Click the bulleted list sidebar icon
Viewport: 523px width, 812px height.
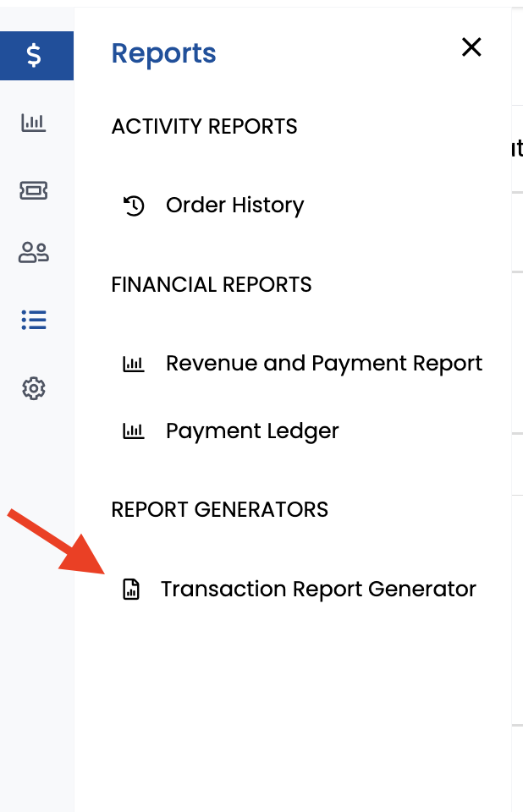[34, 320]
